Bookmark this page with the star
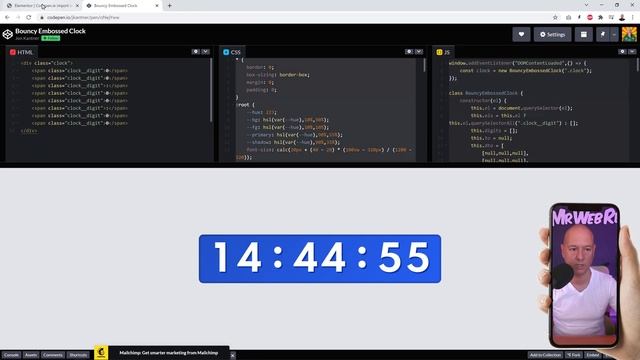Viewport: 640px width, 360px height. 555,18
